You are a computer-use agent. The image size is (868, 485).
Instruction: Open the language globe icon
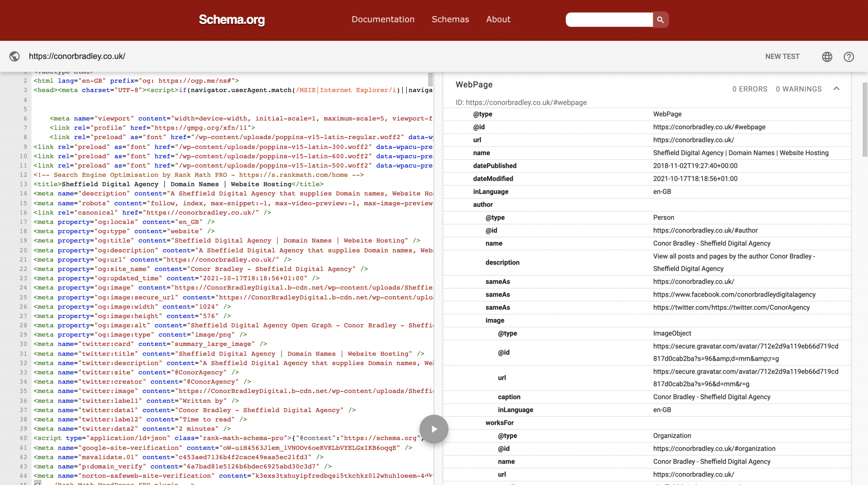point(827,57)
